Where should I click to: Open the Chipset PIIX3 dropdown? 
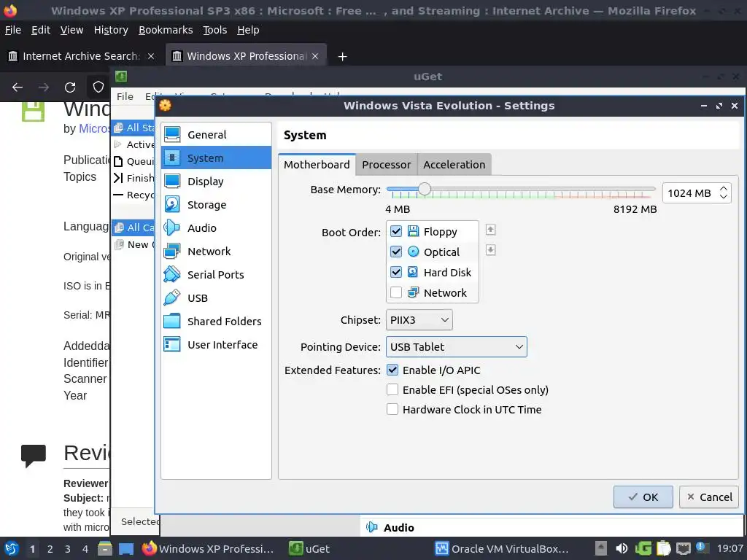pos(419,320)
